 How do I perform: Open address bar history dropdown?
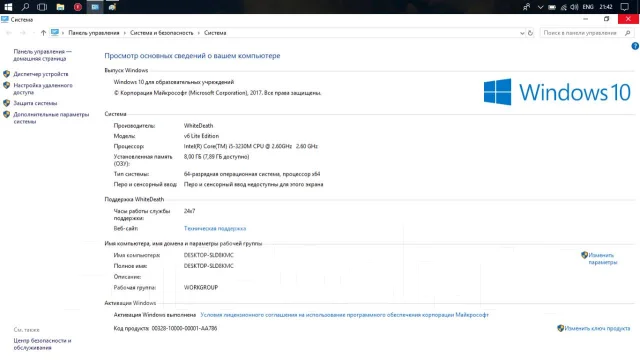522,33
